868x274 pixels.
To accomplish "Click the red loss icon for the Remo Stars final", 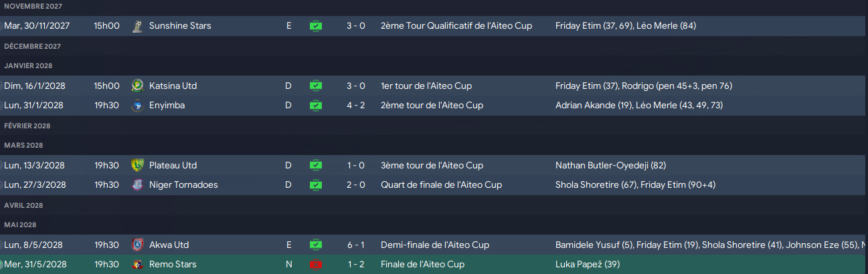I will pyautogui.click(x=316, y=265).
